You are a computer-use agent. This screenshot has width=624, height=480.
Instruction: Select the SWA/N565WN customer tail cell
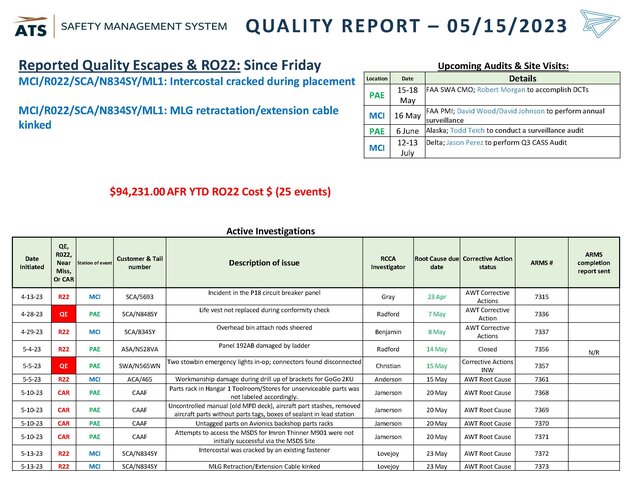140,366
